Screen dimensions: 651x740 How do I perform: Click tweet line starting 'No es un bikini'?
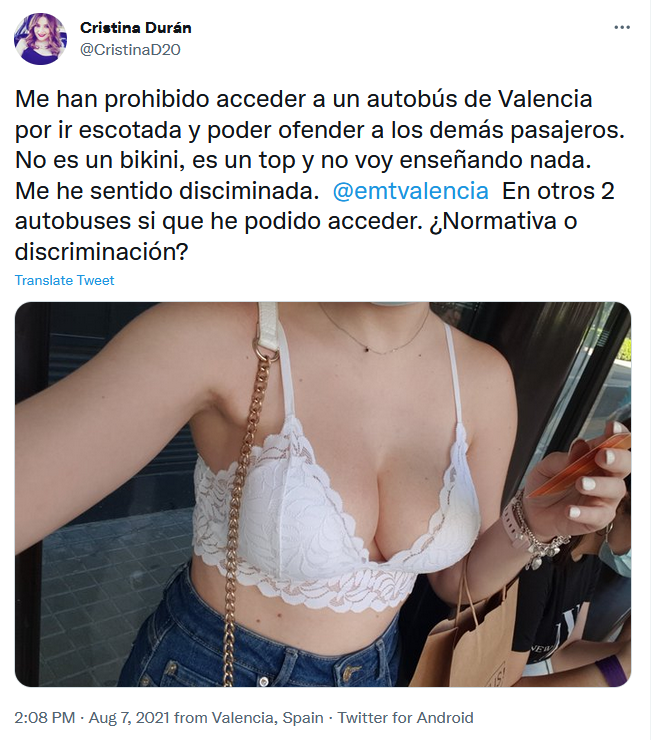(x=303, y=160)
